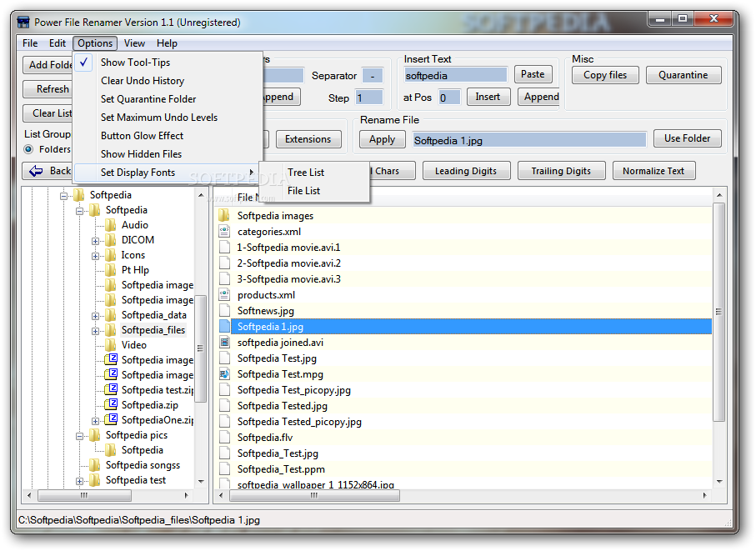The image size is (756, 551).
Task: Click the file list vertical scrollbar thumb
Action: tap(718, 312)
